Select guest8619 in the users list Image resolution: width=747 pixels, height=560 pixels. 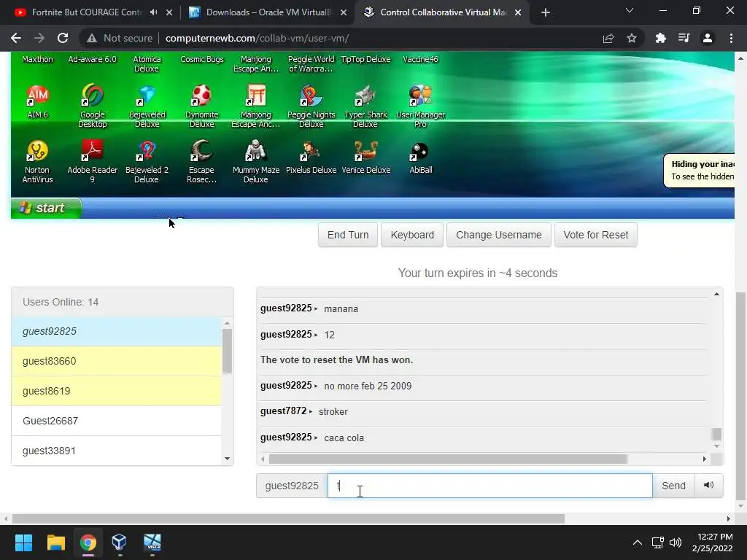(117, 391)
